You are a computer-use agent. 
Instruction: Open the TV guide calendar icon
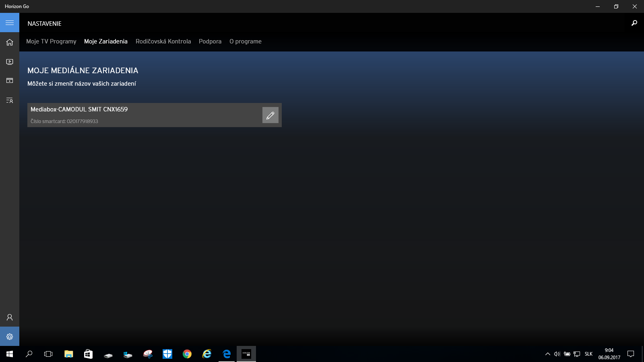point(10,80)
